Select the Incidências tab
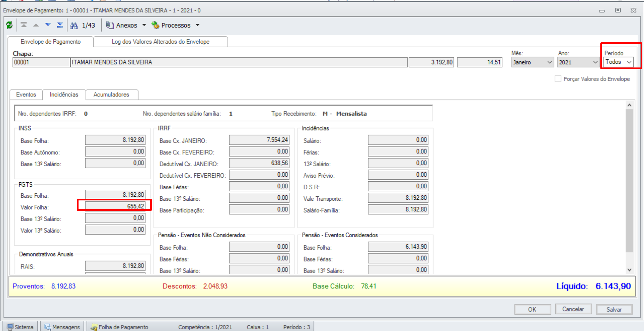Image resolution: width=644 pixels, height=331 pixels. tap(64, 95)
